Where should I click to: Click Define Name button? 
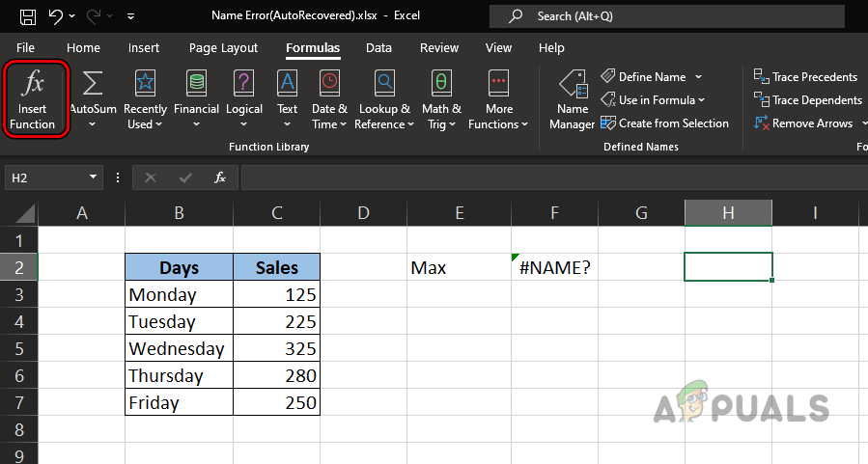644,77
